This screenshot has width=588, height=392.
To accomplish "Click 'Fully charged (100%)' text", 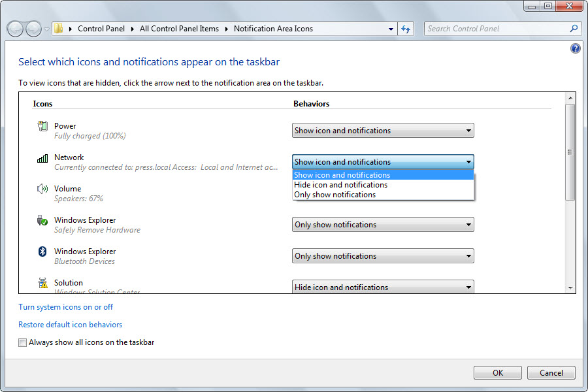I will 90,136.
